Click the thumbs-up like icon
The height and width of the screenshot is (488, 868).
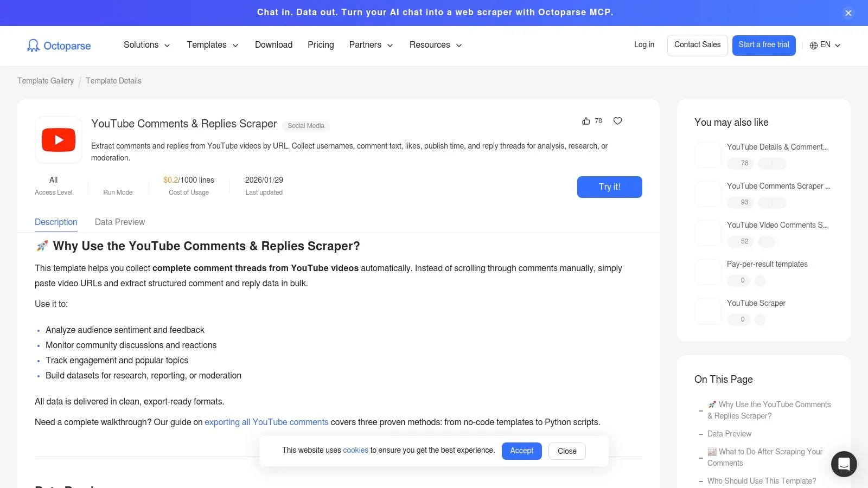tap(586, 121)
